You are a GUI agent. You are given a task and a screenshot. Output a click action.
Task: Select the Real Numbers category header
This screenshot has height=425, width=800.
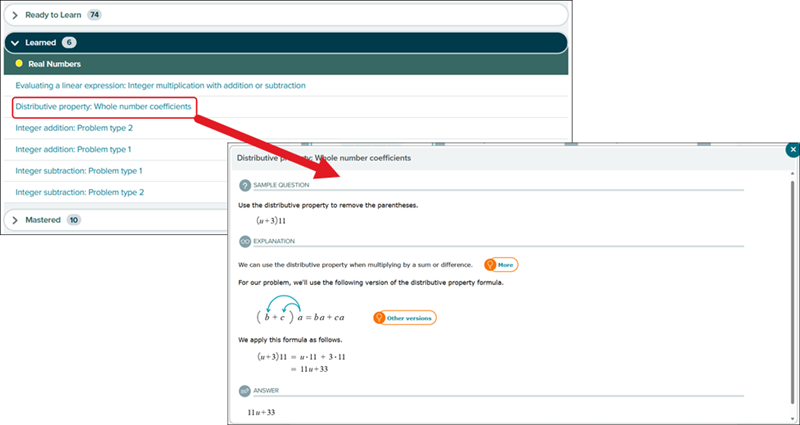pos(55,64)
